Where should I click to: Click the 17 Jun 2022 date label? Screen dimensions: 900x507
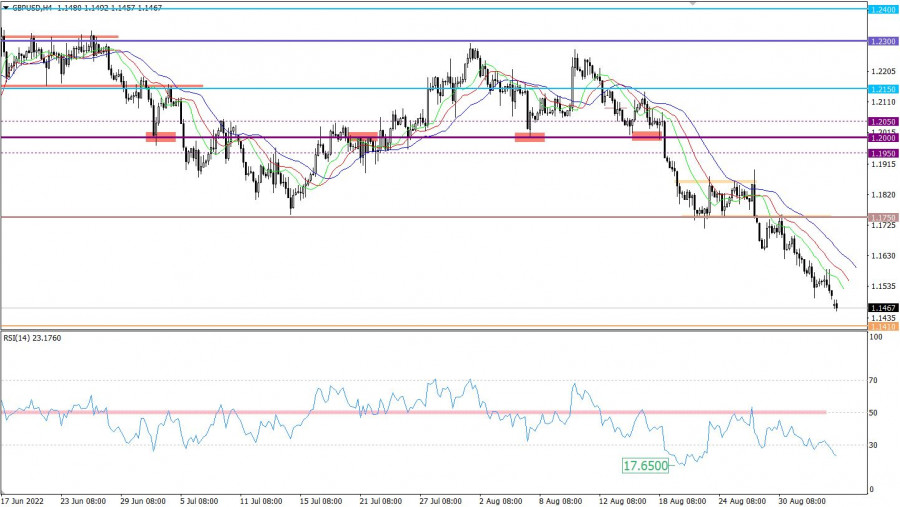click(x=23, y=499)
